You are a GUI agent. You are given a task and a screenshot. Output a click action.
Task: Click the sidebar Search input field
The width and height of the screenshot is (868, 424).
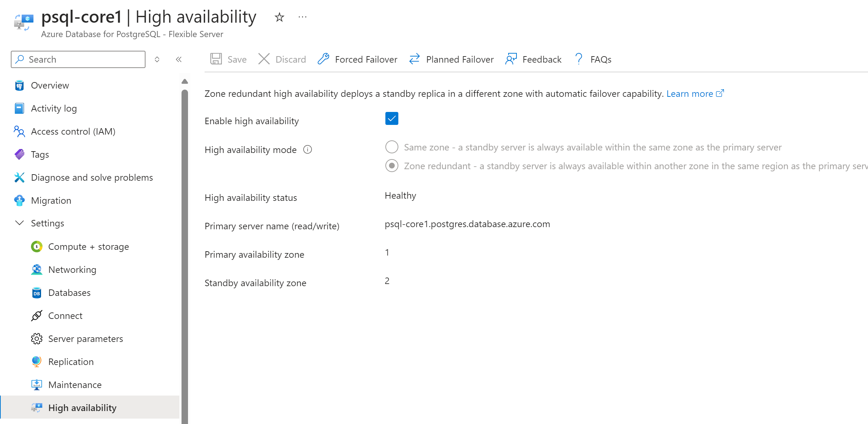78,59
